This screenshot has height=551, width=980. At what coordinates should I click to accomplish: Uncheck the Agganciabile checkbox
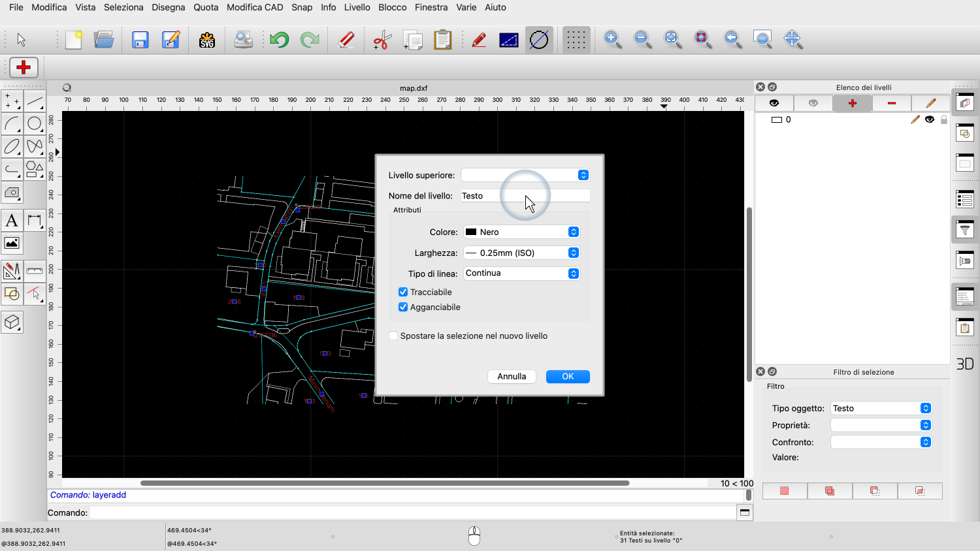click(x=403, y=307)
